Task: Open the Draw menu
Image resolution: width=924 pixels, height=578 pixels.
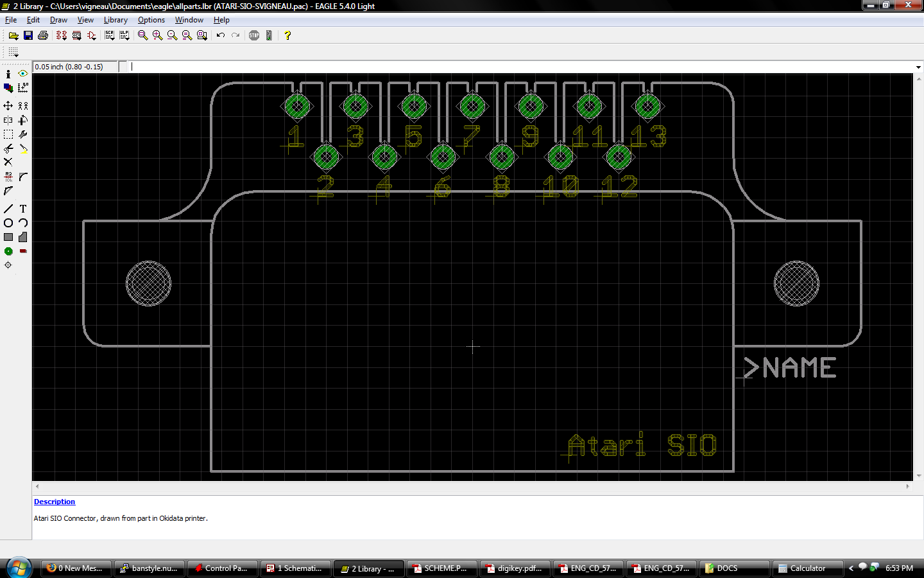Action: click(x=58, y=20)
